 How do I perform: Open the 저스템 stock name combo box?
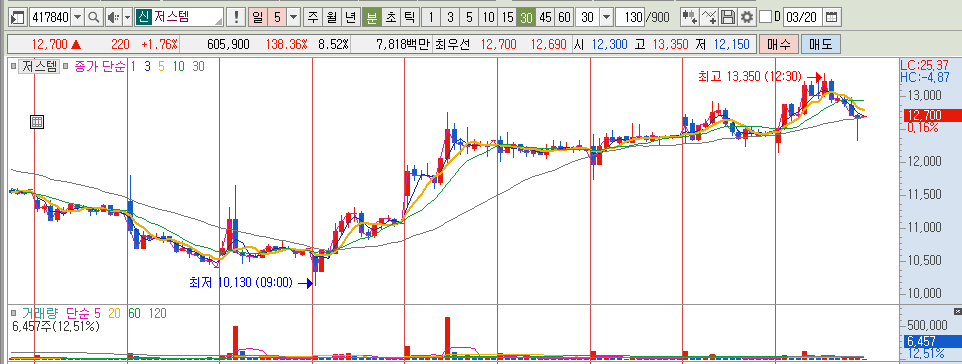point(179,17)
